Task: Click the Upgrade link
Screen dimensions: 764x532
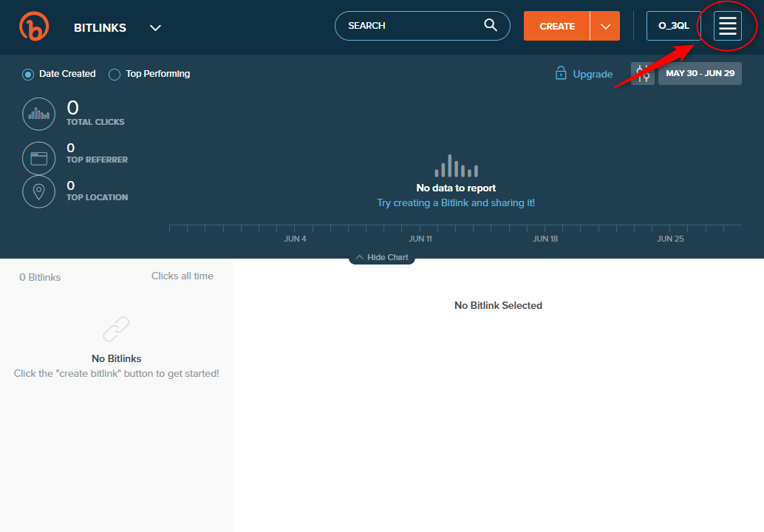Action: pos(593,74)
